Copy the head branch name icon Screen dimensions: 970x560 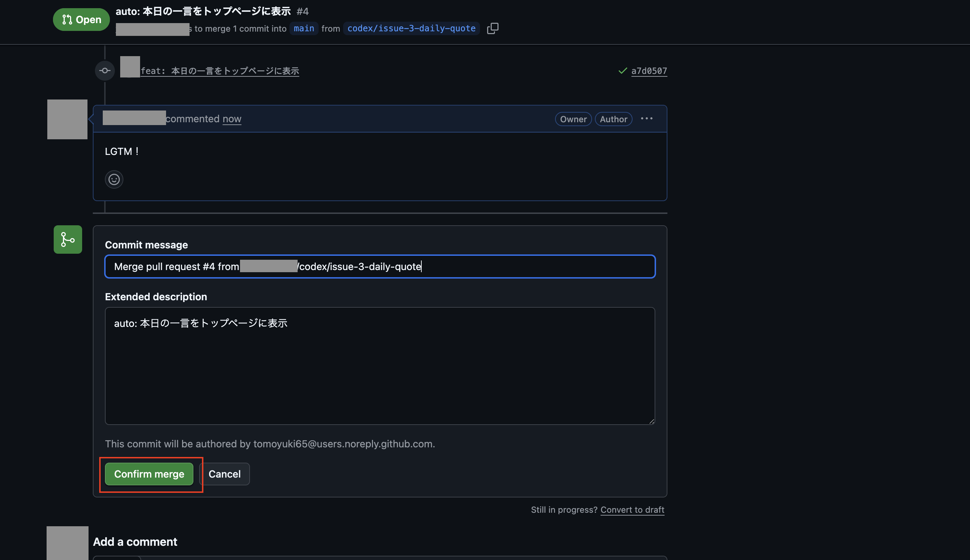(492, 28)
